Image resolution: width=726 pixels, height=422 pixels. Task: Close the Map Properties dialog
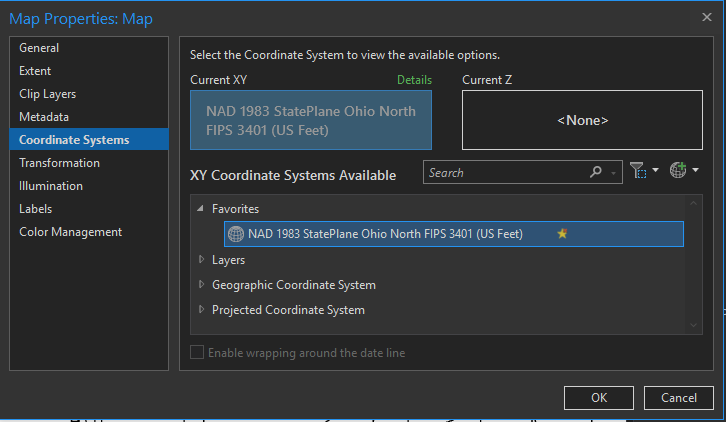[708, 17]
